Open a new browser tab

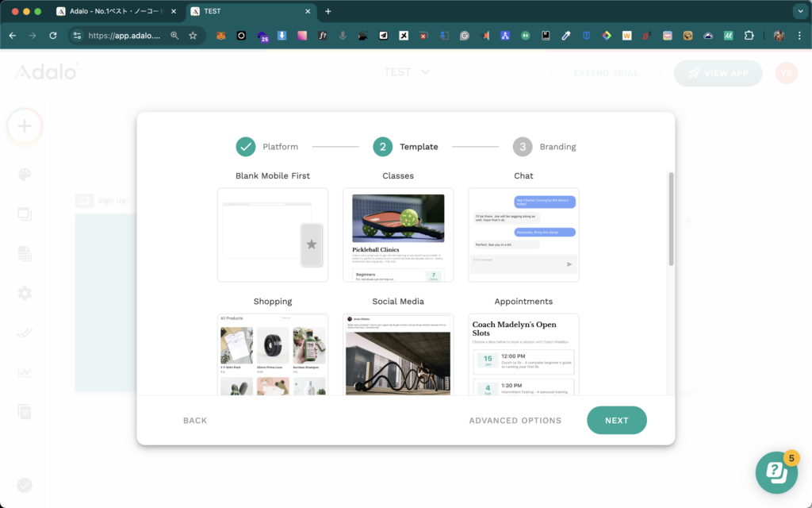coord(327,11)
